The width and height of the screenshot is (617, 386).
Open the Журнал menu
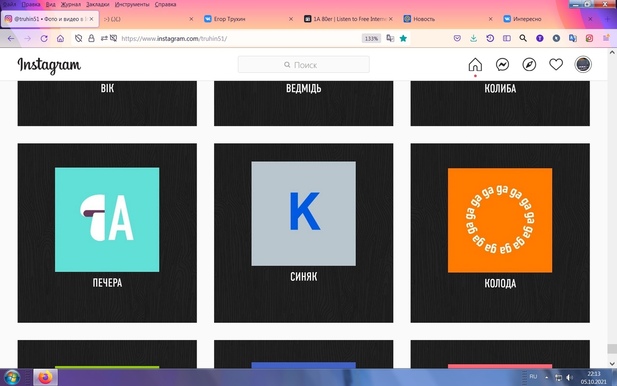(70, 4)
